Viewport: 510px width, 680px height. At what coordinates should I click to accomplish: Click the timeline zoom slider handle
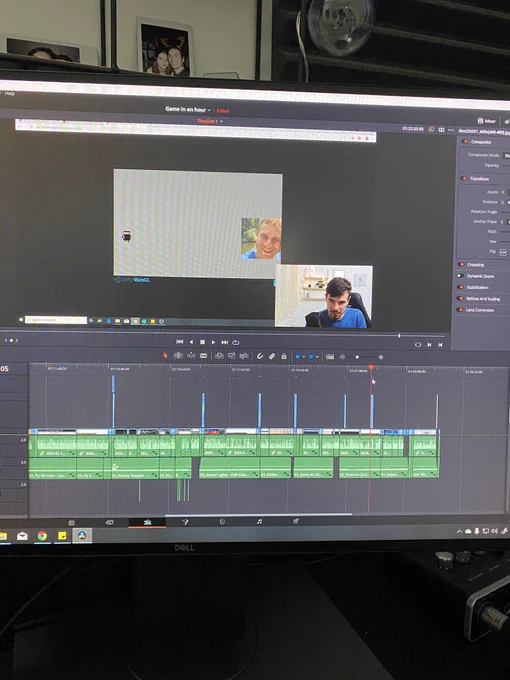[357, 357]
